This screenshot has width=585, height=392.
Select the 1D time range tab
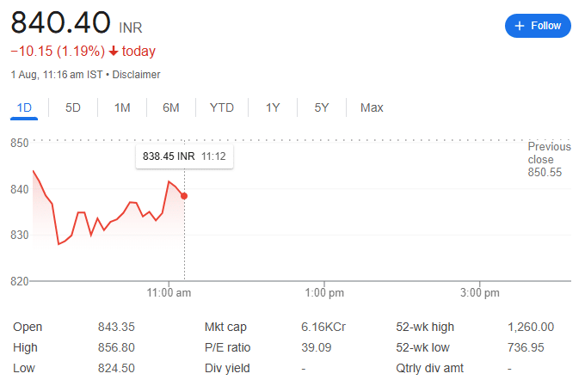(x=24, y=107)
